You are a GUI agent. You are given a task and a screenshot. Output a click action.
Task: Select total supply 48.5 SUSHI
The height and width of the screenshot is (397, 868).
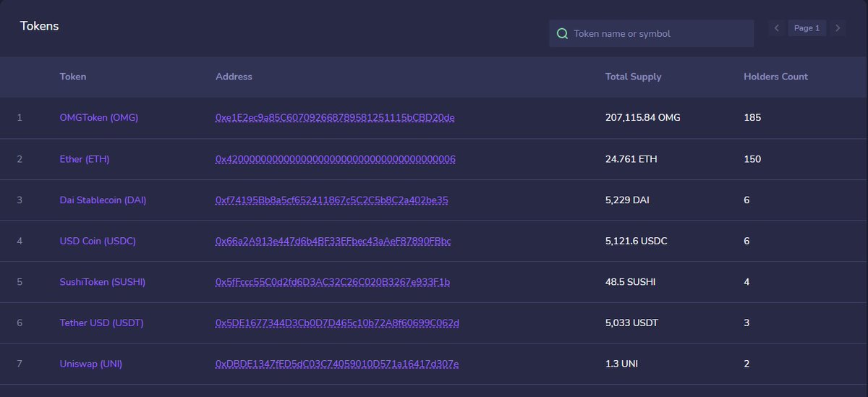(x=631, y=282)
